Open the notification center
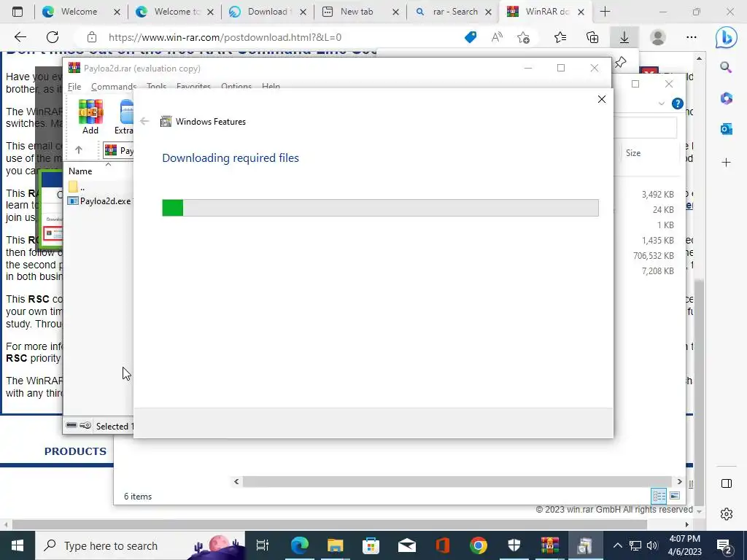This screenshot has height=560, width=747. pyautogui.click(x=724, y=545)
